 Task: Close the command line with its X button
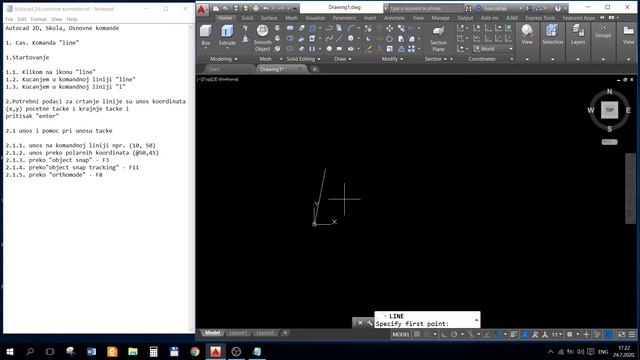click(360, 323)
